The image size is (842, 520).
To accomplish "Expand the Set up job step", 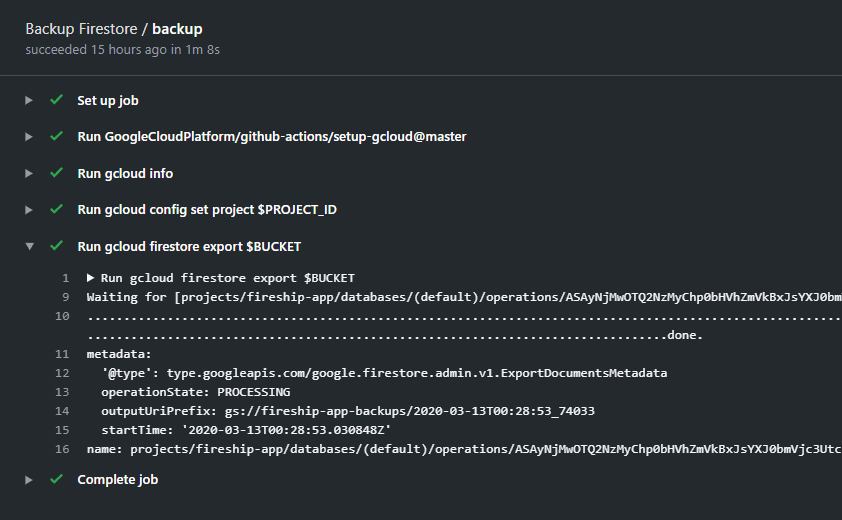I will 30,100.
